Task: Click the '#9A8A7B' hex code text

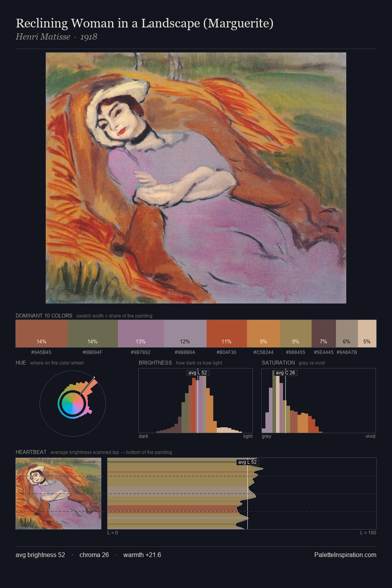Action: point(347,352)
